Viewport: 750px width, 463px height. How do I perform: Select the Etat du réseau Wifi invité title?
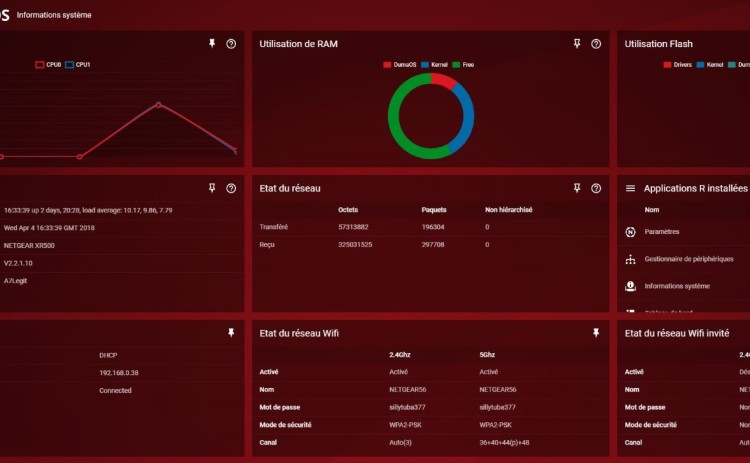click(677, 333)
